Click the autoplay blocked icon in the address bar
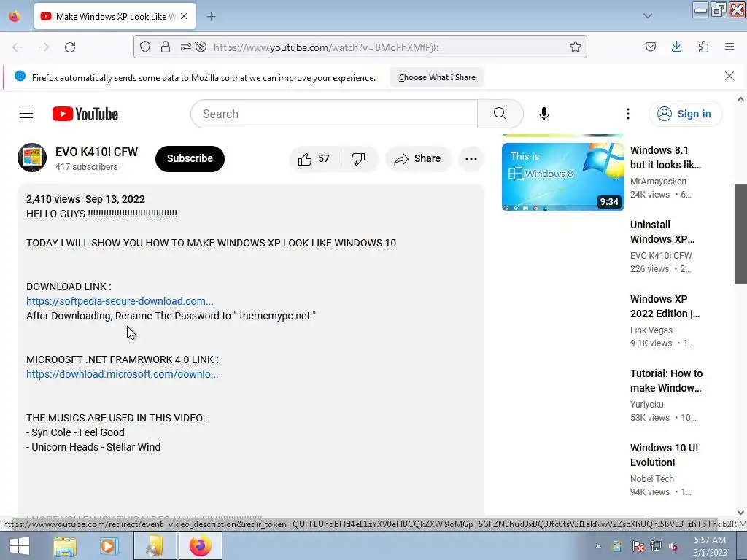Screen dimensions: 747x560 pyautogui.click(x=201, y=47)
